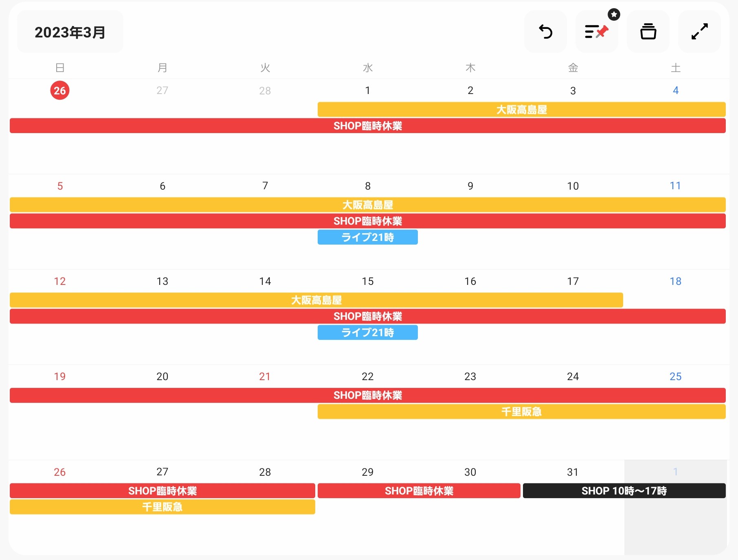This screenshot has width=738, height=560.
Task: Select today's highlighted date 26
Action: [x=60, y=90]
